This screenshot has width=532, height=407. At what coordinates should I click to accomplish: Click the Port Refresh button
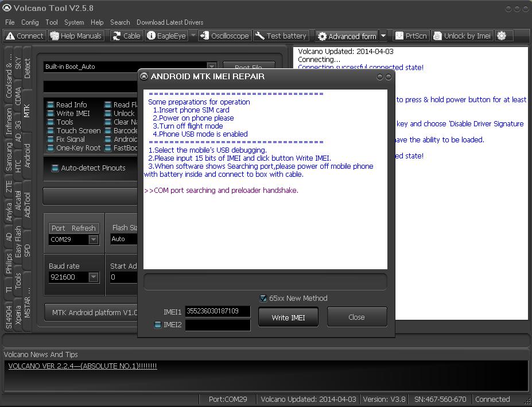tap(74, 228)
